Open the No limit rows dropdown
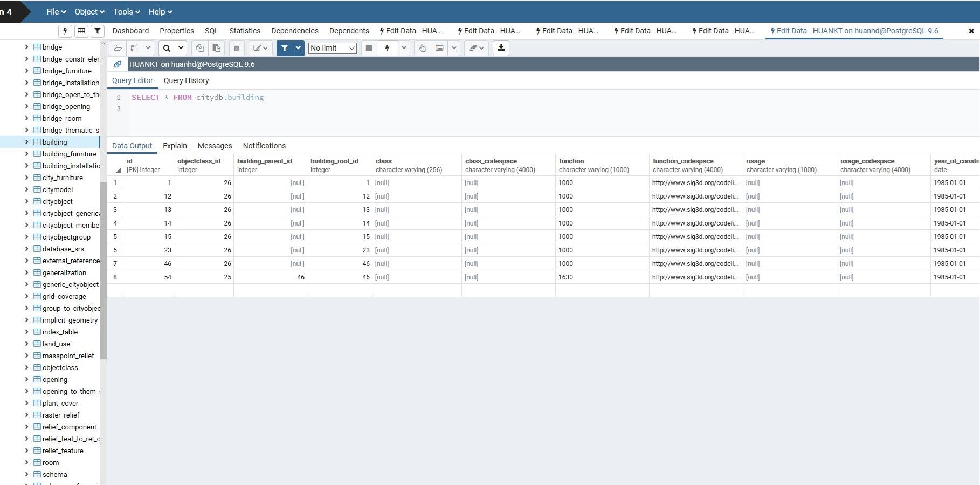This screenshot has width=980, height=485. point(333,48)
